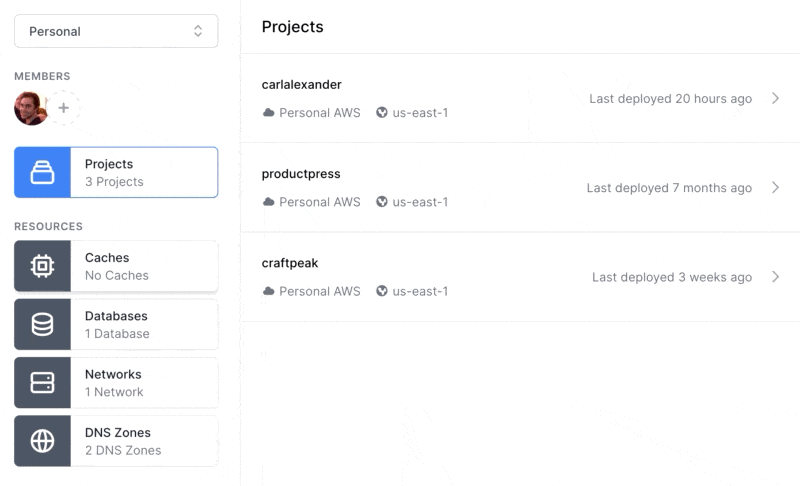
Task: Open the member avatar photo
Action: (x=31, y=108)
